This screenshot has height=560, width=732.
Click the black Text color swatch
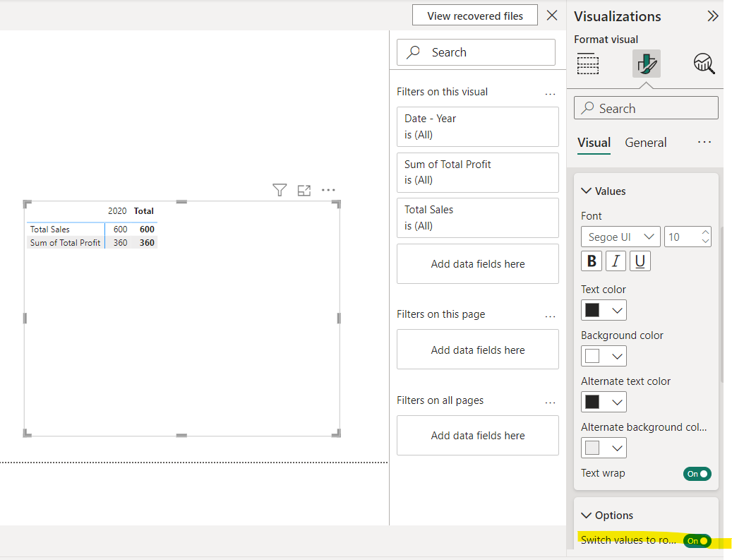point(592,310)
